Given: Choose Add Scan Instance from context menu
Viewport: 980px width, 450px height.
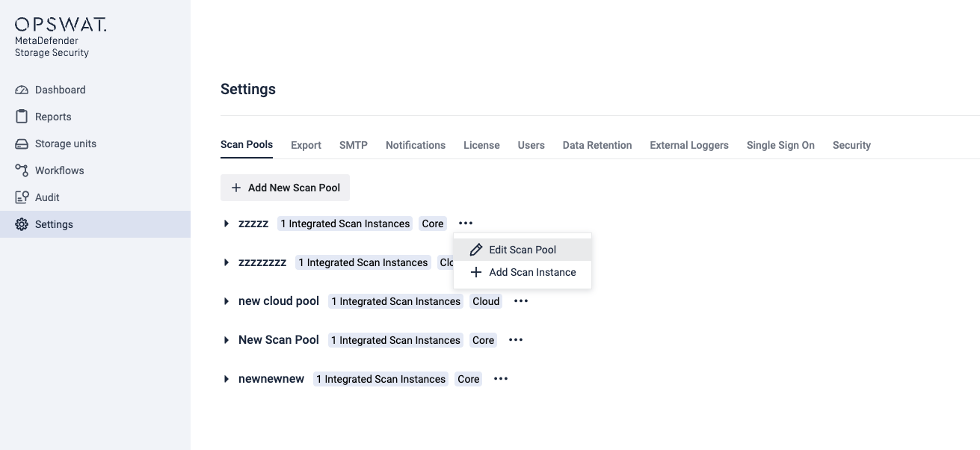Looking at the screenshot, I should 531,272.
